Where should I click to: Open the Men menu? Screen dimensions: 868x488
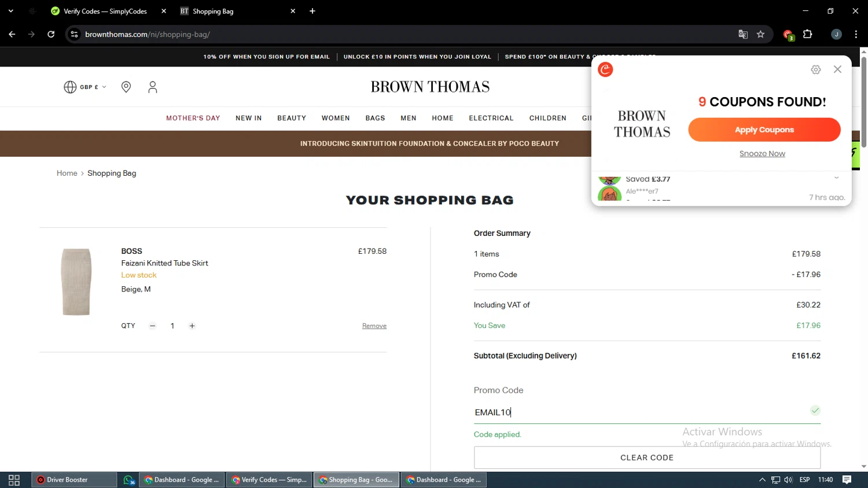(409, 118)
